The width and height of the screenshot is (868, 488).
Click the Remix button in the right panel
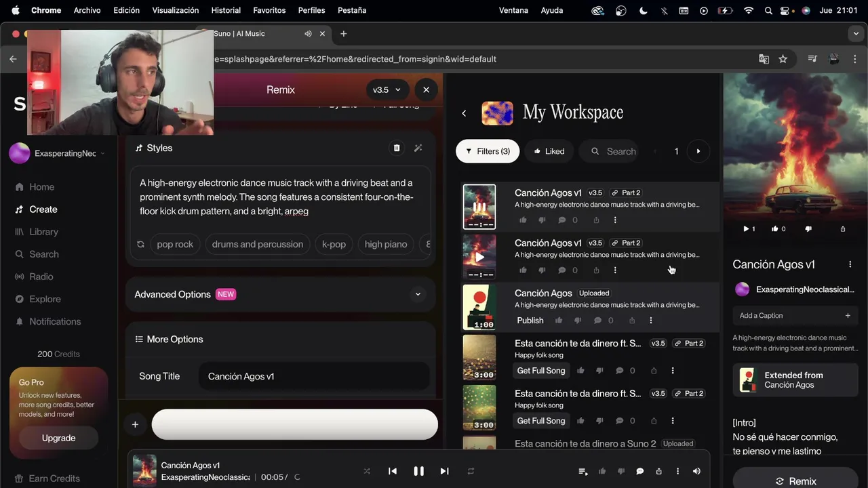pos(795,480)
